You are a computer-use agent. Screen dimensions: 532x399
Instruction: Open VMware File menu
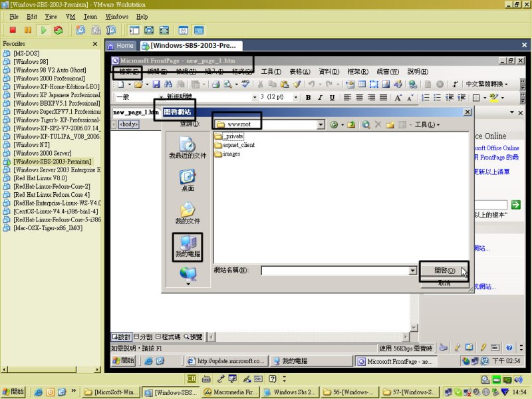tap(14, 17)
